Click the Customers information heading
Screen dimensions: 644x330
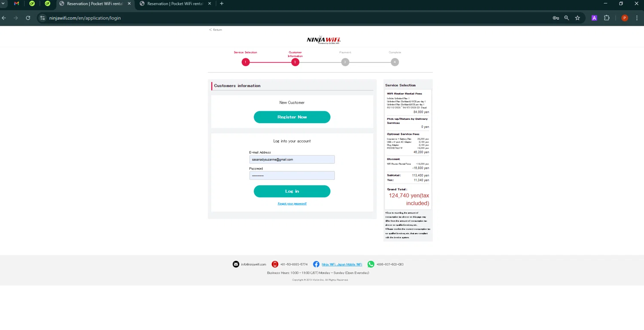point(237,86)
